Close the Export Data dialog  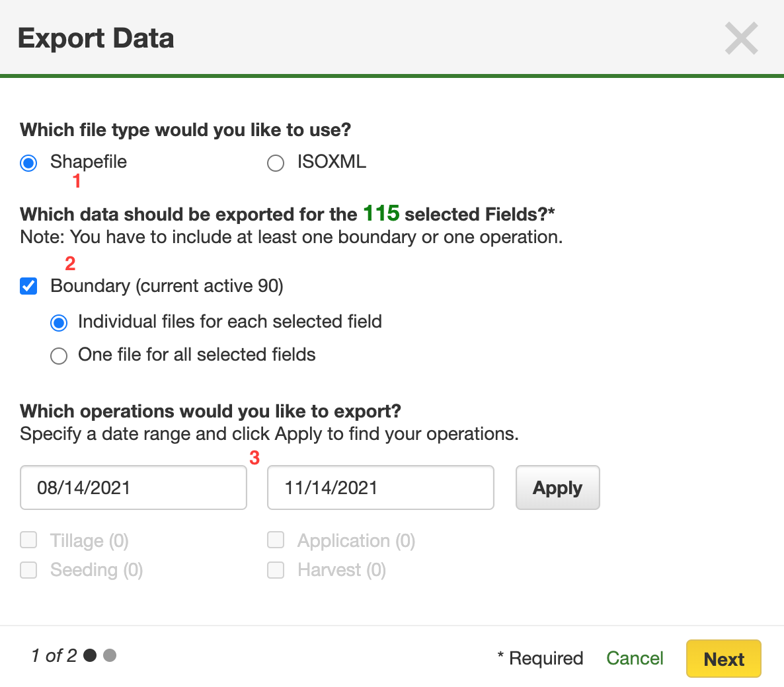click(741, 38)
